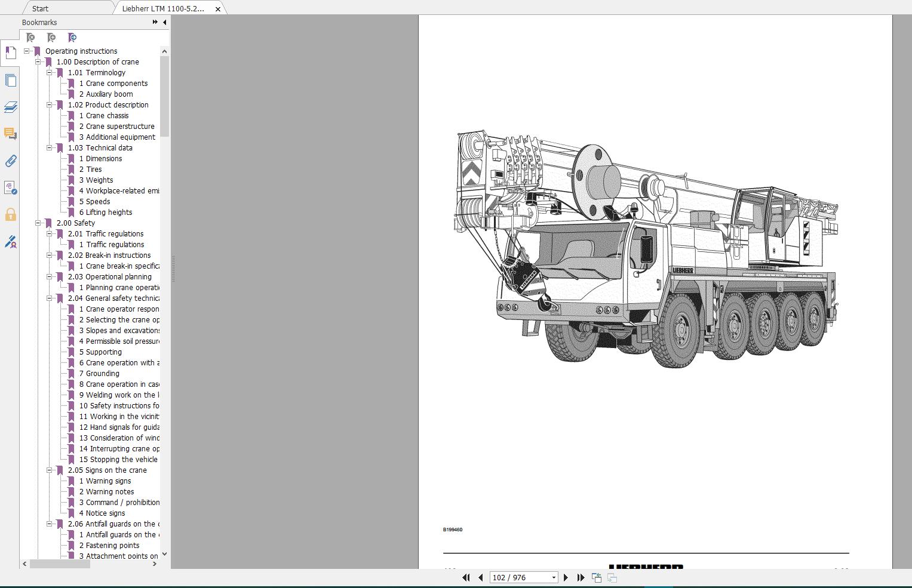Open the '7 Grounding' bookmark
This screenshot has width=912, height=588.
[100, 373]
